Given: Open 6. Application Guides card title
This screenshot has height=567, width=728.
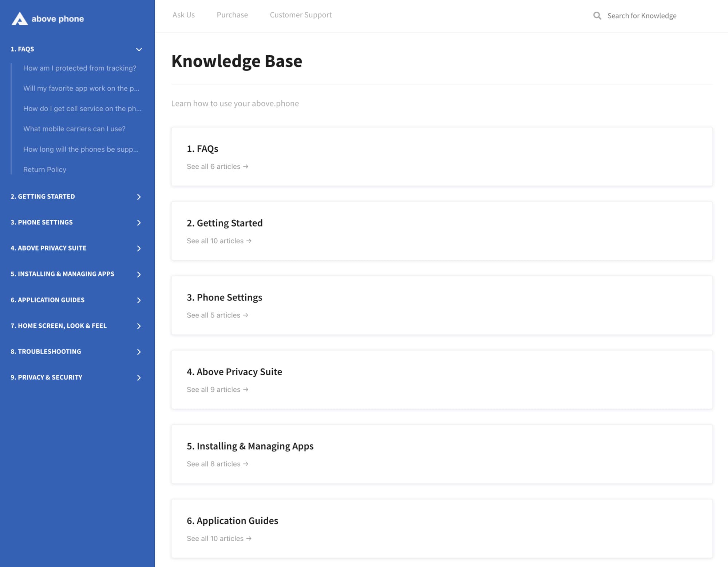Looking at the screenshot, I should point(232,520).
